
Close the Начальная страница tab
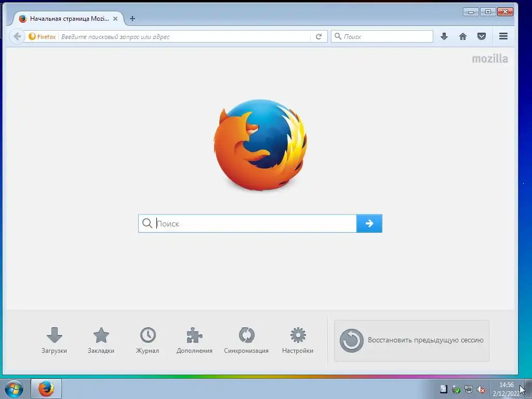tap(115, 19)
